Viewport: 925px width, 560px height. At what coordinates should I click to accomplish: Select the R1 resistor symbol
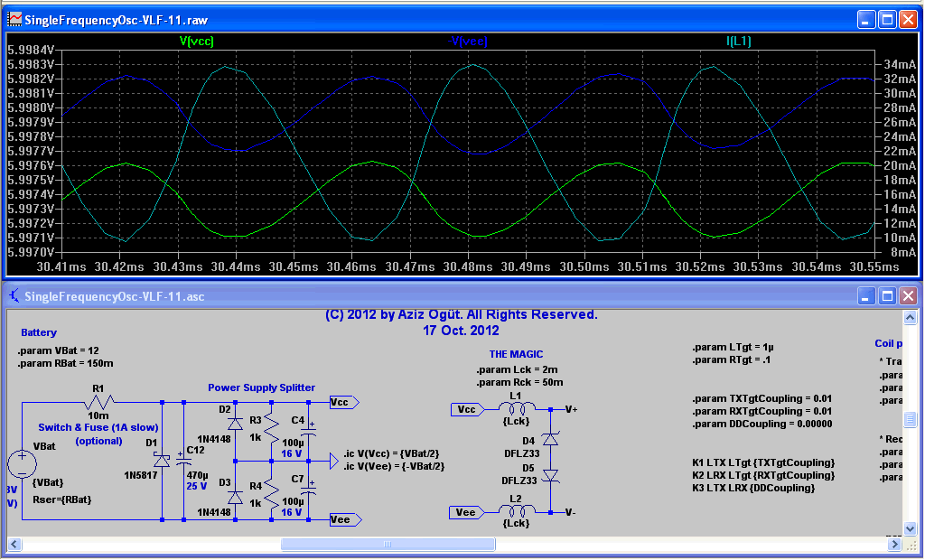pos(99,401)
